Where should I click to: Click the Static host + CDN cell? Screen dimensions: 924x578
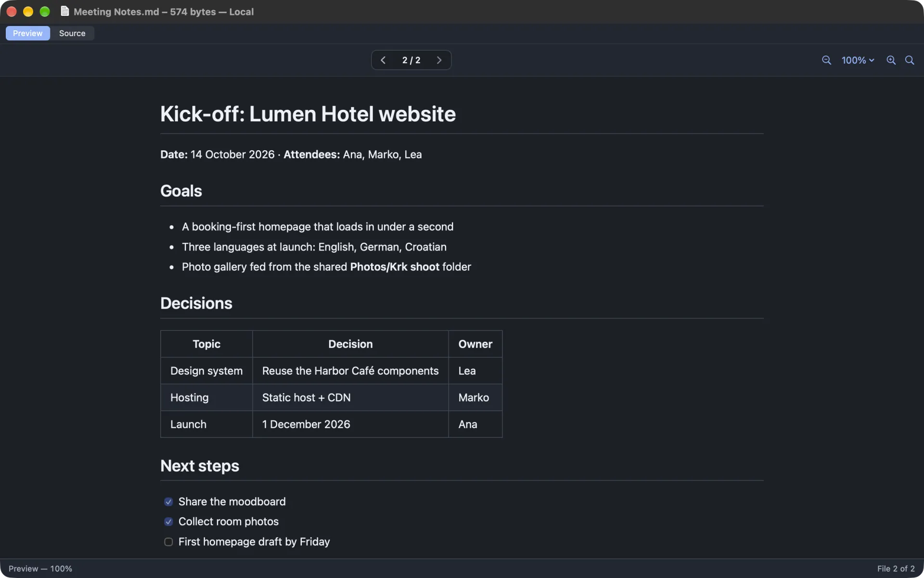tap(350, 397)
